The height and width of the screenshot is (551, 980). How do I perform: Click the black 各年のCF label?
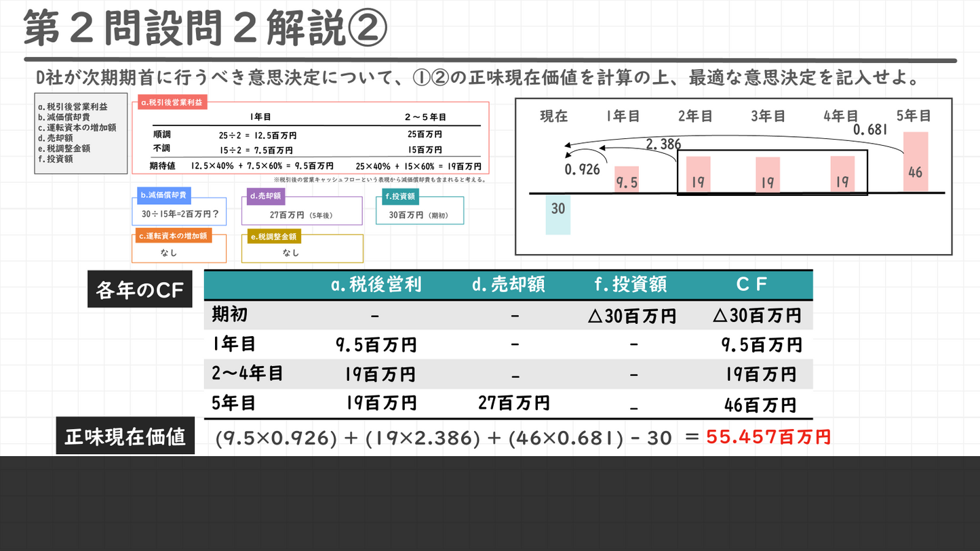pos(140,289)
